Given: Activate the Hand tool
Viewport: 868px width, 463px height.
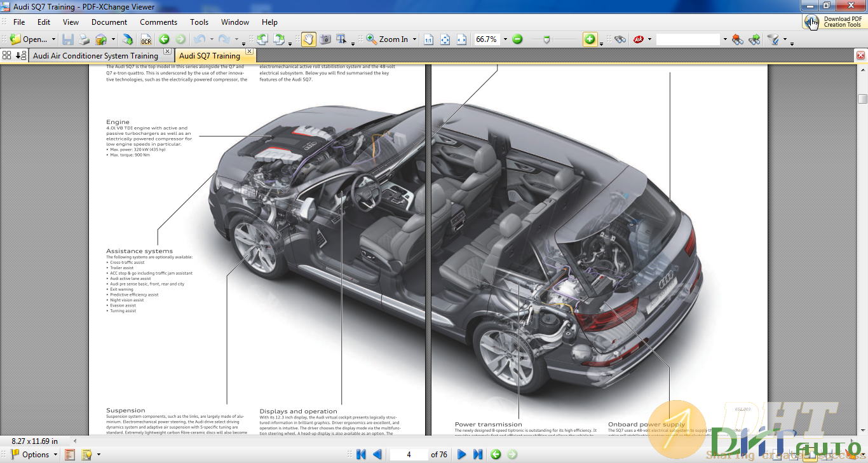Looking at the screenshot, I should [x=308, y=39].
